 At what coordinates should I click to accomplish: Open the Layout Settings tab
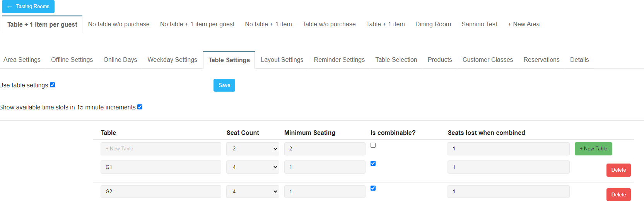282,60
